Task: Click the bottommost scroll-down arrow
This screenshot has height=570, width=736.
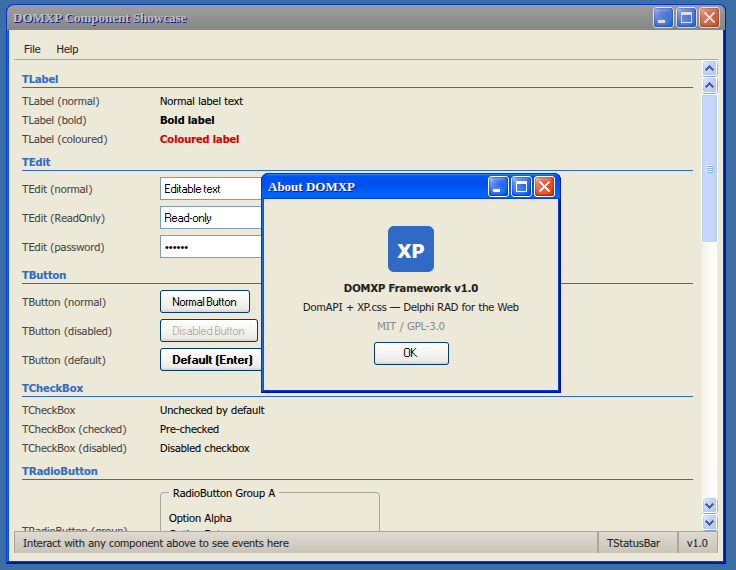Action: tap(709, 522)
